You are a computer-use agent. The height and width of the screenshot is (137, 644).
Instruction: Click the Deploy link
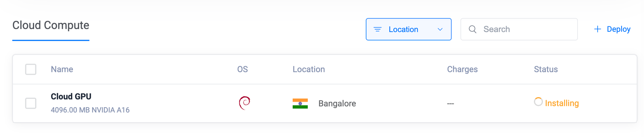[x=618, y=29]
